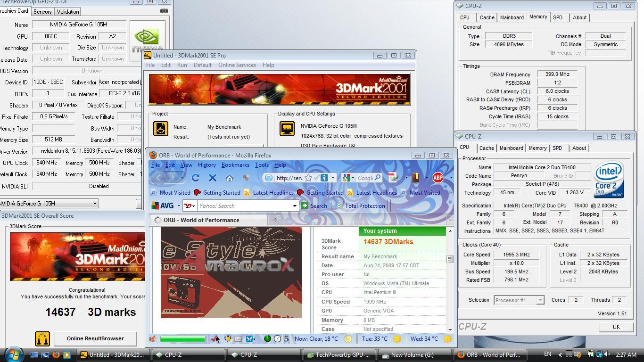The width and height of the screenshot is (644, 362).
Task: Click OK in the CPU-Z window
Action: (x=616, y=327)
